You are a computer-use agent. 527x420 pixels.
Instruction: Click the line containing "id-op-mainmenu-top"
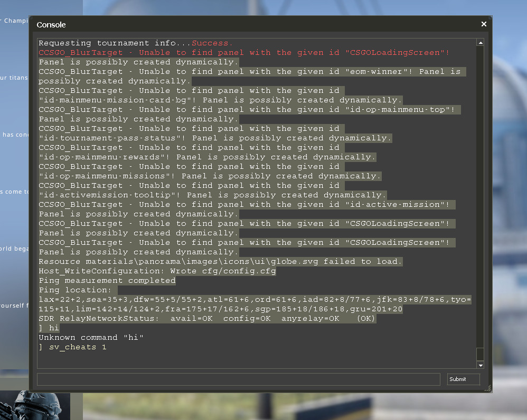point(249,109)
